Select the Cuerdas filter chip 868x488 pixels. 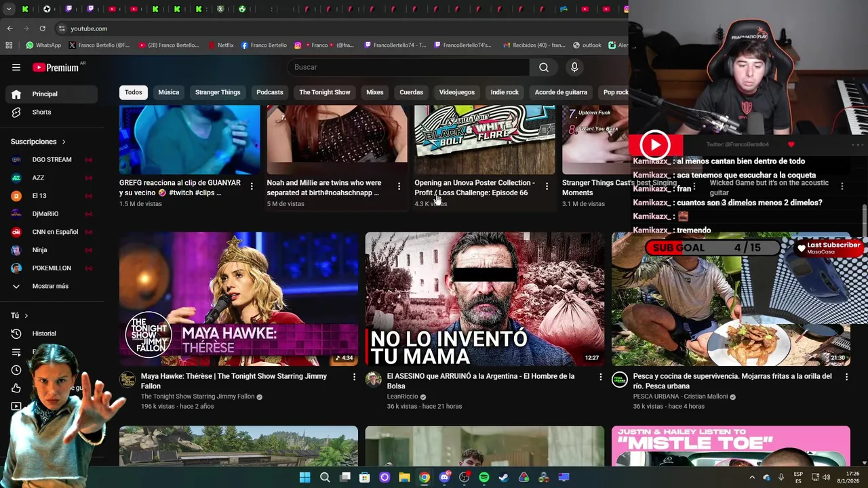411,92
